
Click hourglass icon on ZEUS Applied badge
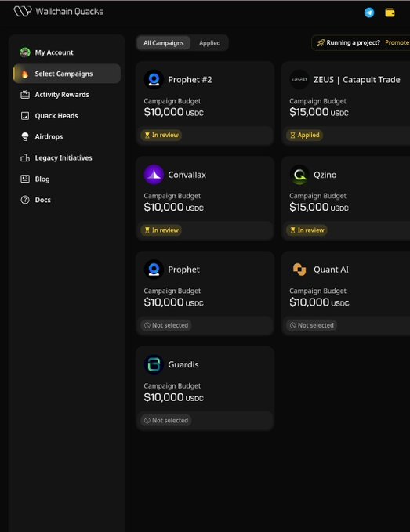pos(292,135)
